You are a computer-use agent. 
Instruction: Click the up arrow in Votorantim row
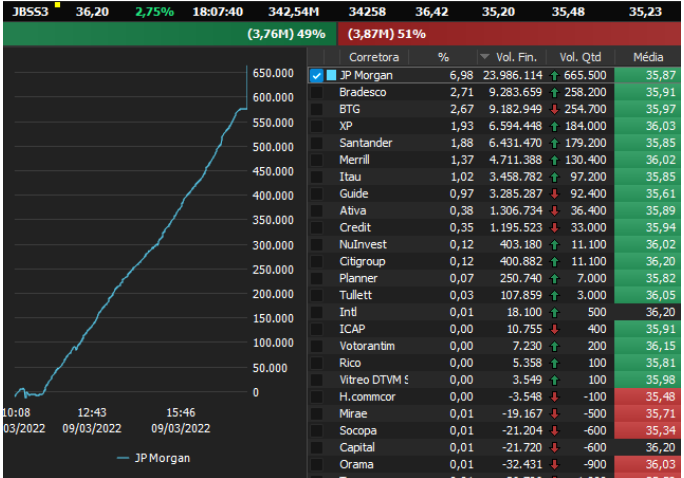click(554, 346)
